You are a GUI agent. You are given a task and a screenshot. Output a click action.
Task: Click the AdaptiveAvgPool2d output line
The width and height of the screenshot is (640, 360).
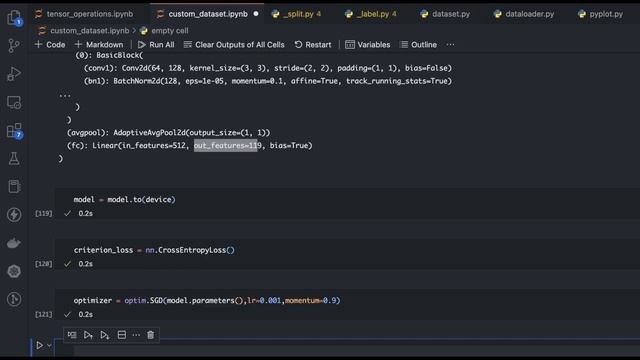[169, 133]
